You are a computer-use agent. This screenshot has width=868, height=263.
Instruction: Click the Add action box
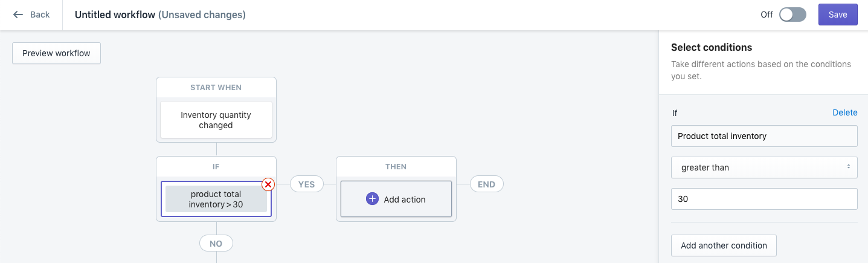point(396,199)
